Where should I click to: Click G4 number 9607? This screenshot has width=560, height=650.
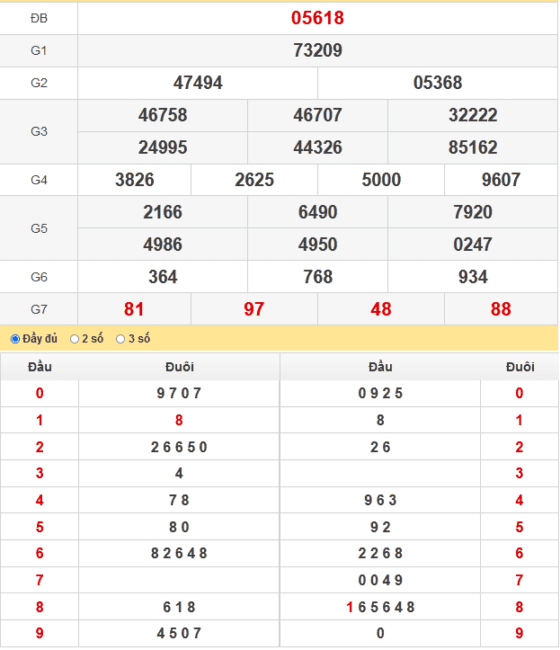501,179
